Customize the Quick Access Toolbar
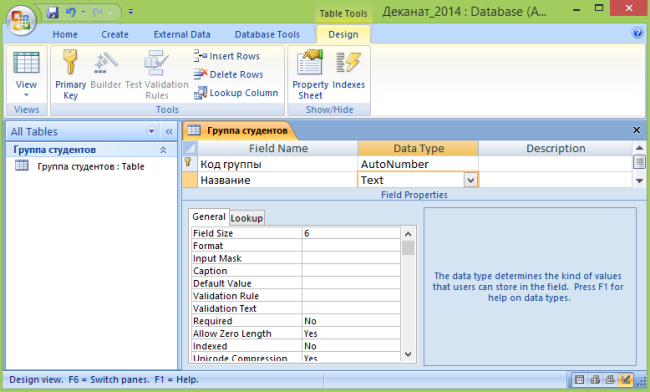The image size is (650, 392). pos(131,12)
